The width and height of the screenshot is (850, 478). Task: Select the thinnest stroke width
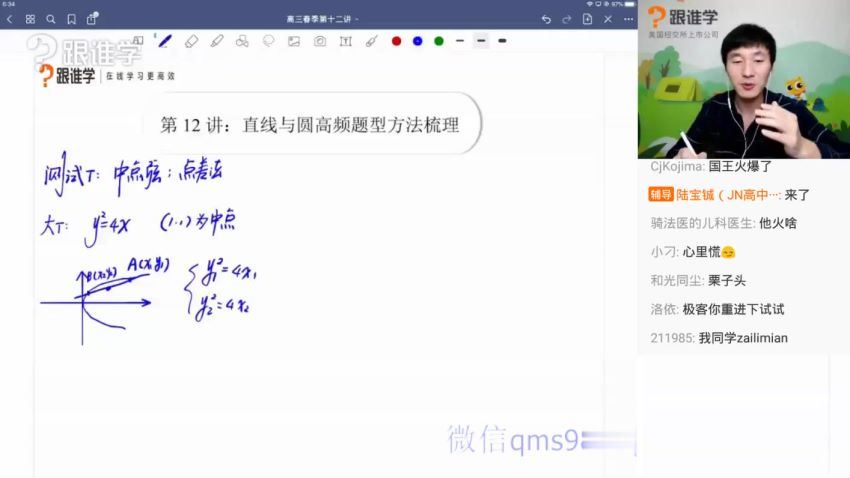click(460, 41)
